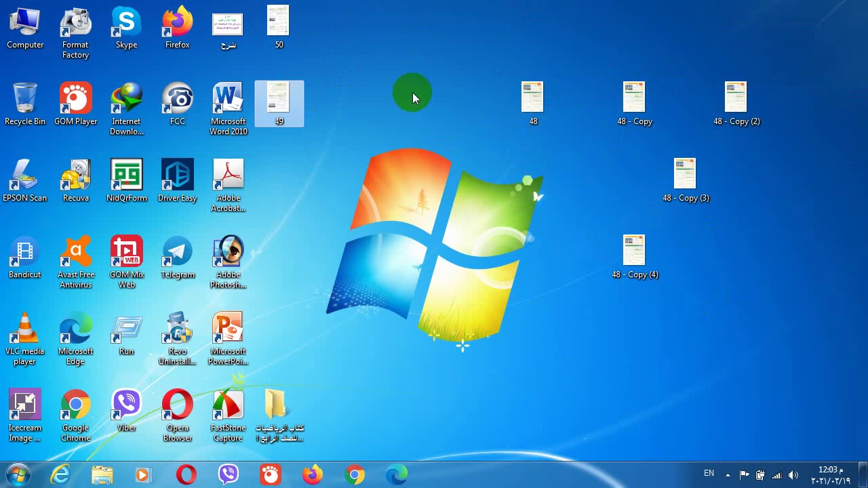Open the power plug tray icon
Screen dimensions: 868x488
point(760,475)
